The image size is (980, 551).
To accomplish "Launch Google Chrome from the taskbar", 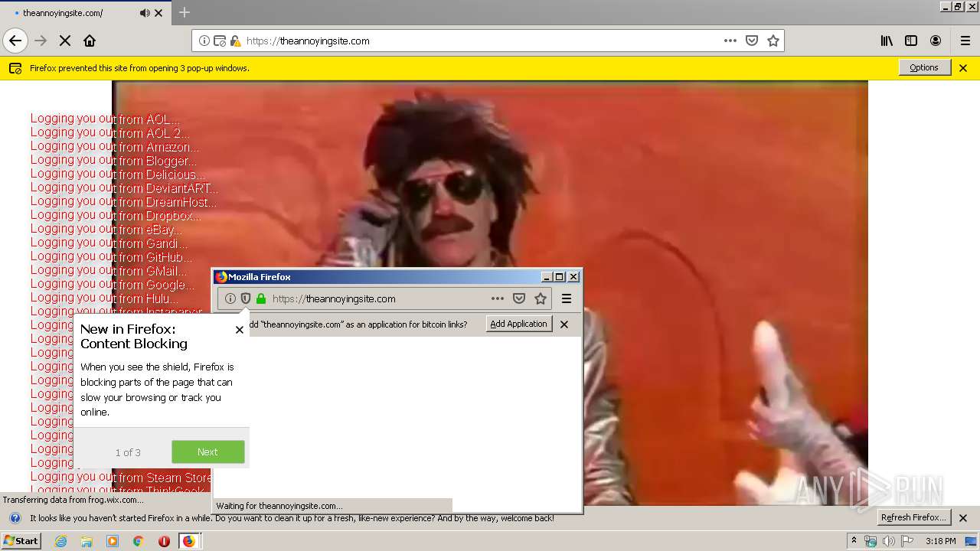I will pyautogui.click(x=138, y=541).
